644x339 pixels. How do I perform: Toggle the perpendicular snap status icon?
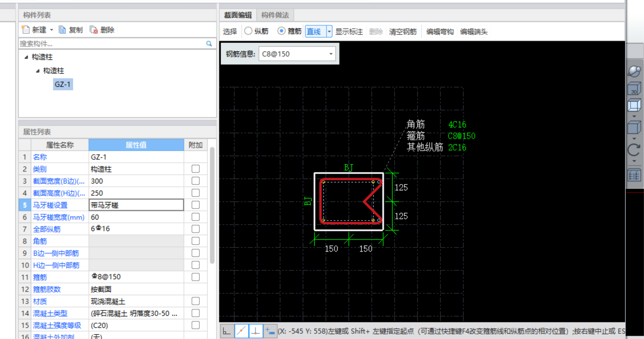(x=256, y=331)
